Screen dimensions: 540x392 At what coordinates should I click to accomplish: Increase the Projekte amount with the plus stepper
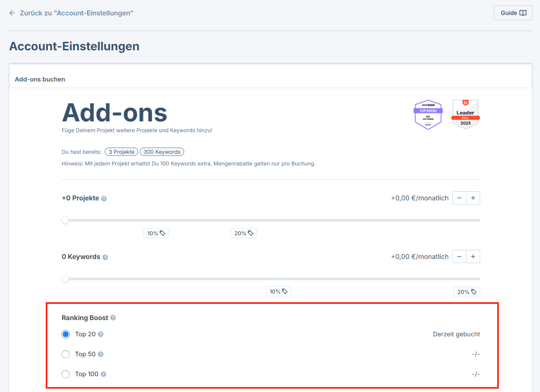473,198
